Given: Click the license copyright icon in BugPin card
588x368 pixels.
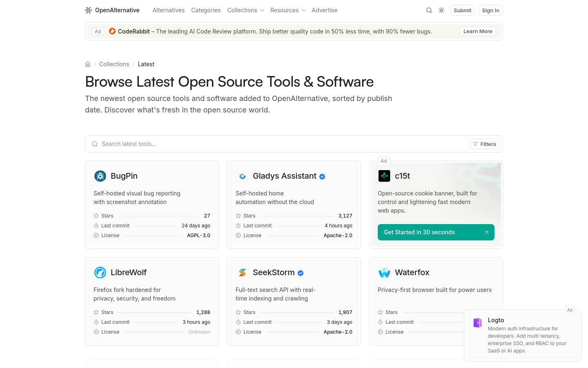Looking at the screenshot, I should coord(96,236).
